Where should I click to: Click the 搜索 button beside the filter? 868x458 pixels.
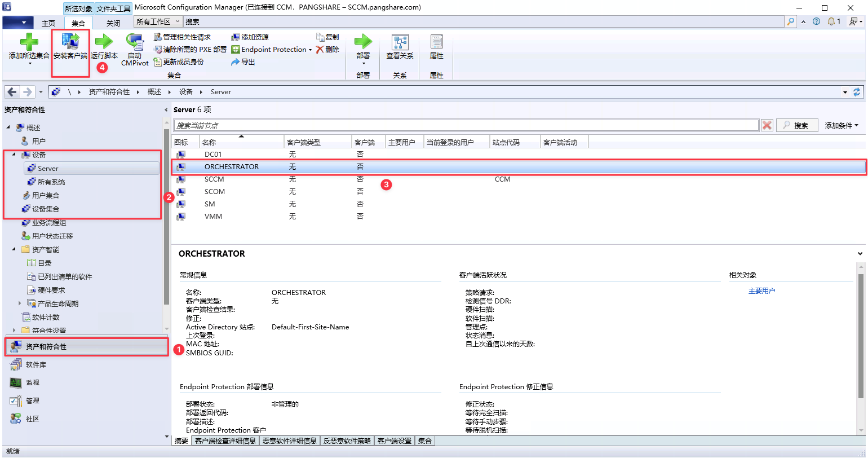pos(796,125)
